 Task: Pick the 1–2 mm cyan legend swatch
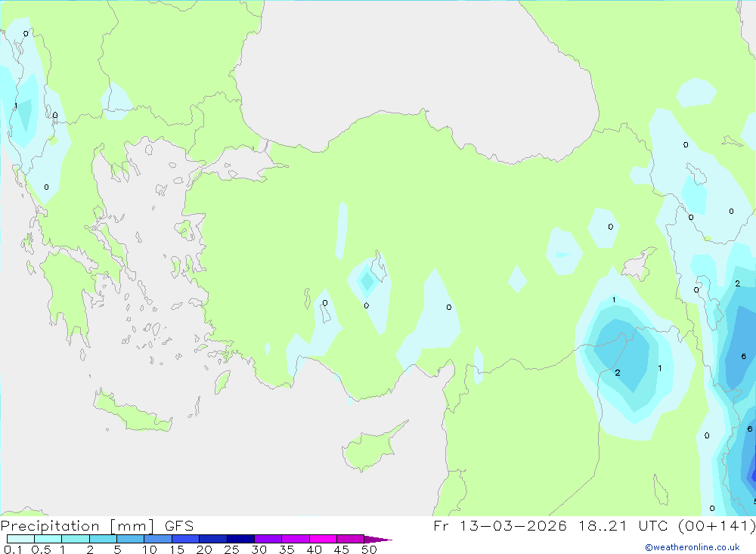click(x=76, y=539)
